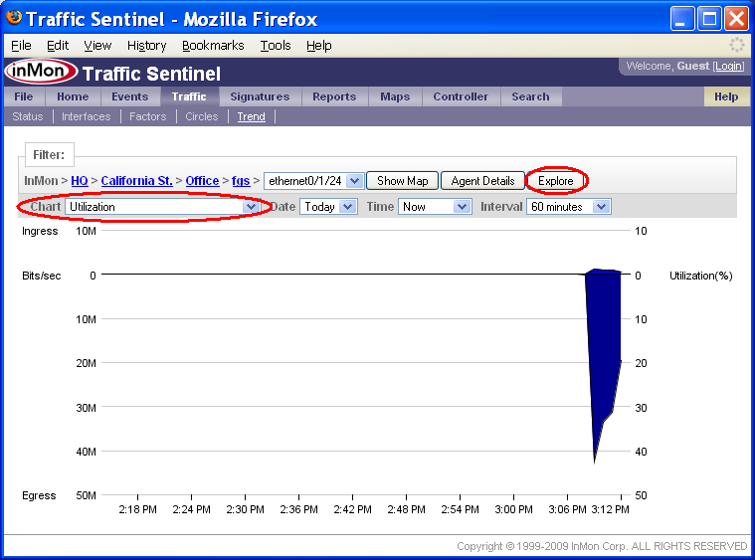Click the 3:00 PM time axis label
755x560 pixels.
(513, 509)
